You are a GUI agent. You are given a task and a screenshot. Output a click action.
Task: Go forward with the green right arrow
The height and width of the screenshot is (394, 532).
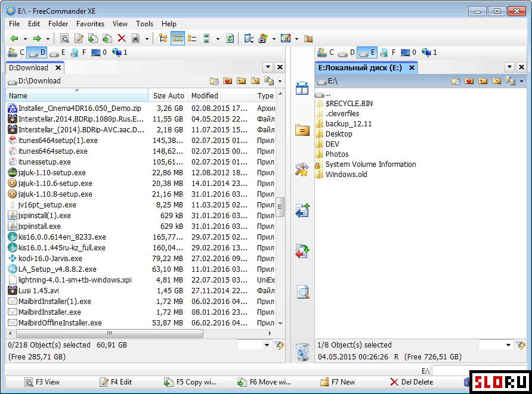(37, 39)
